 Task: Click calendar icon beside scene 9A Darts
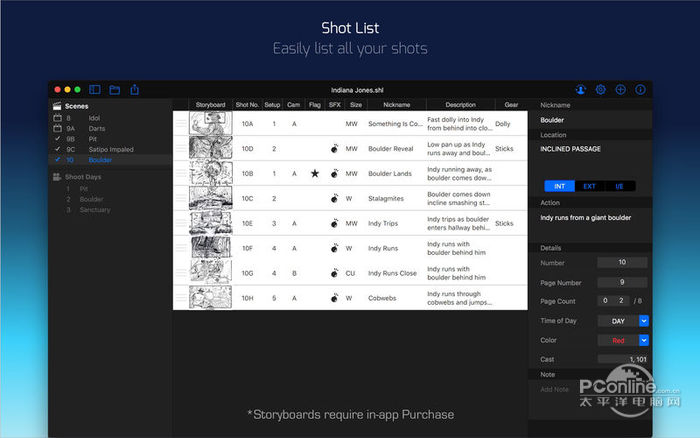pyautogui.click(x=58, y=129)
